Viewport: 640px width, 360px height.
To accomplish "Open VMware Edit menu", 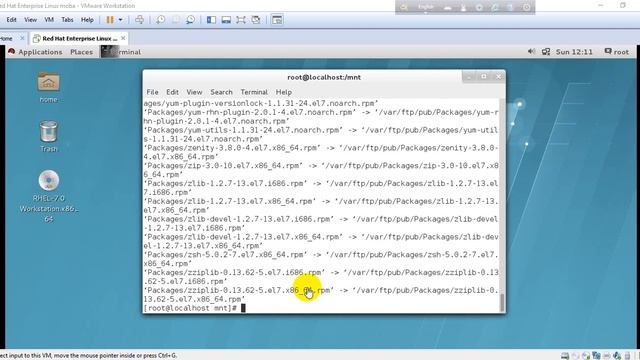I will point(11,20).
